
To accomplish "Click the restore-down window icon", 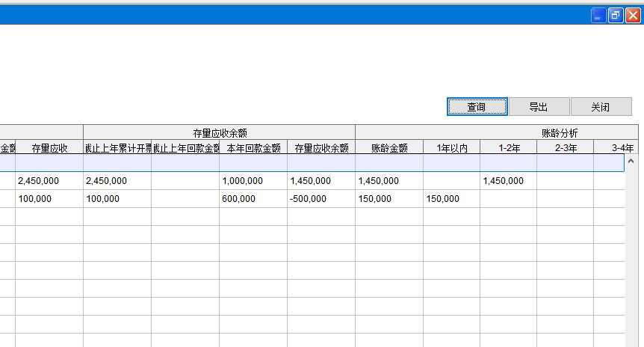I will (x=616, y=15).
